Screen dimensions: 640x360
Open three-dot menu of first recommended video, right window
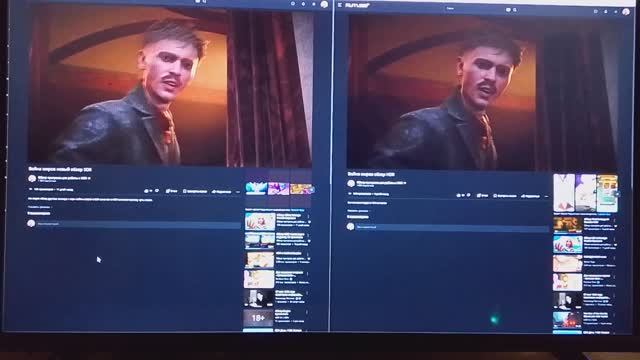click(614, 220)
